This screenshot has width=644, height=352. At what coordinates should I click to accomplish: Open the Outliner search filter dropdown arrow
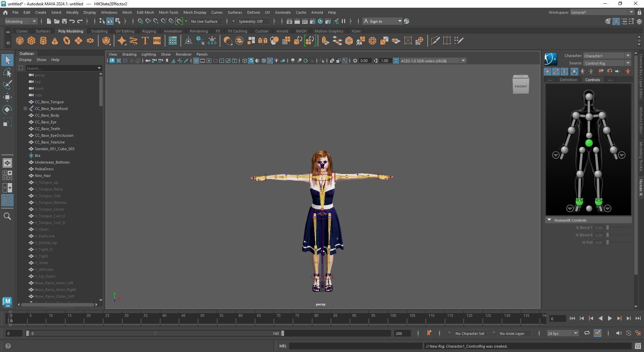99,68
